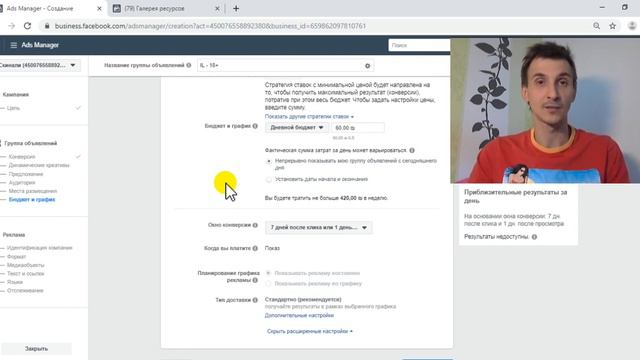640x360 pixels.
Task: Open the conversion window 7 дней dropdown
Action: pyautogui.click(x=318, y=227)
